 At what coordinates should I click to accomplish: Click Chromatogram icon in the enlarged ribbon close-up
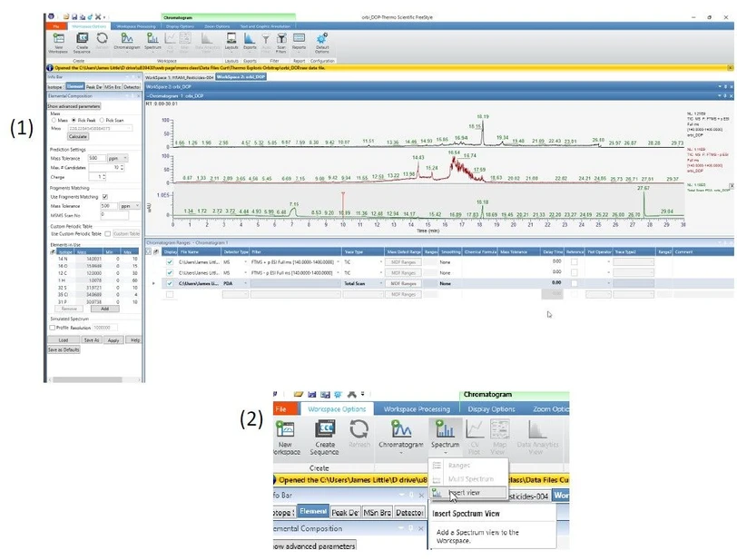click(401, 435)
